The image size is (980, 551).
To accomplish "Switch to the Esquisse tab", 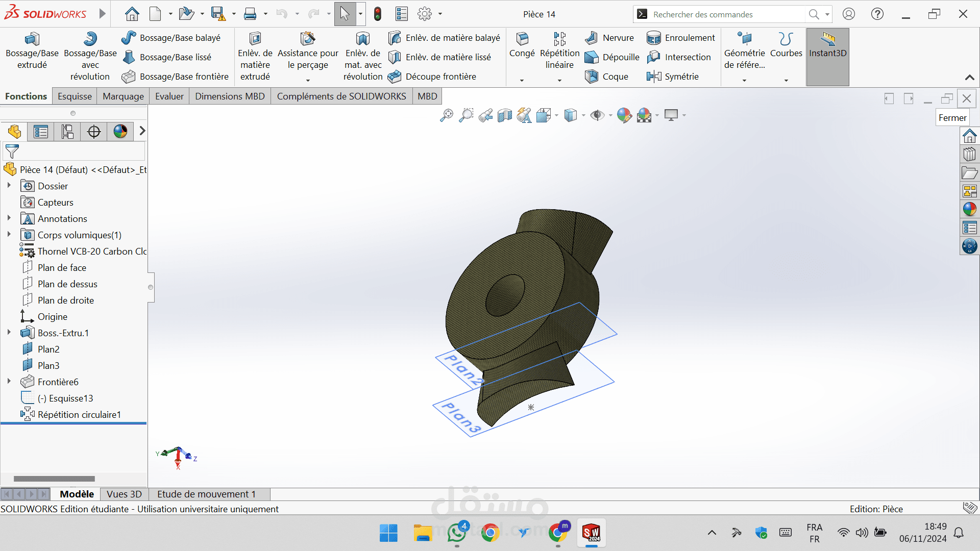I will click(75, 96).
